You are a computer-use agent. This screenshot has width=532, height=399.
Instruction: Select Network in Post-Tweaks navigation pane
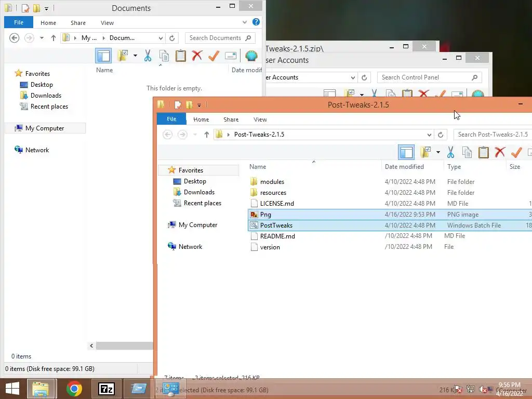click(190, 247)
